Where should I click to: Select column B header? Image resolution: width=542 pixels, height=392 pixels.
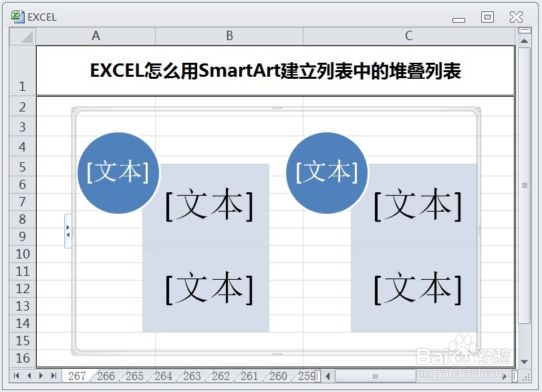pyautogui.click(x=229, y=36)
